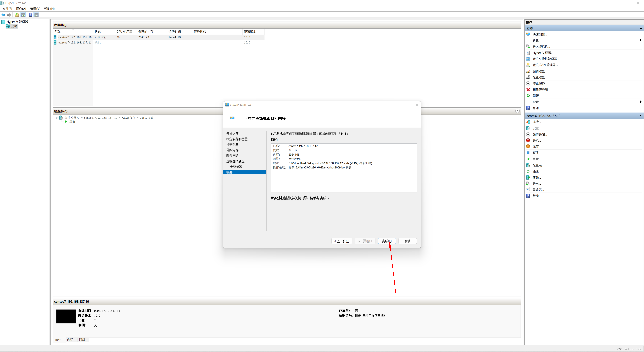This screenshot has height=352, width=644.
Task: Open the 帮助(H) menu
Action: click(49, 9)
